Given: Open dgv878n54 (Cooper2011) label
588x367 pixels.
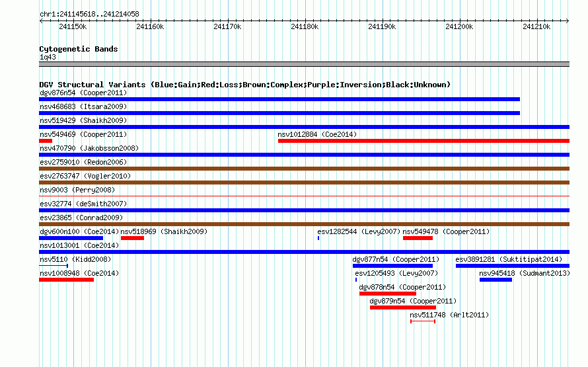Looking at the screenshot, I should [402, 287].
